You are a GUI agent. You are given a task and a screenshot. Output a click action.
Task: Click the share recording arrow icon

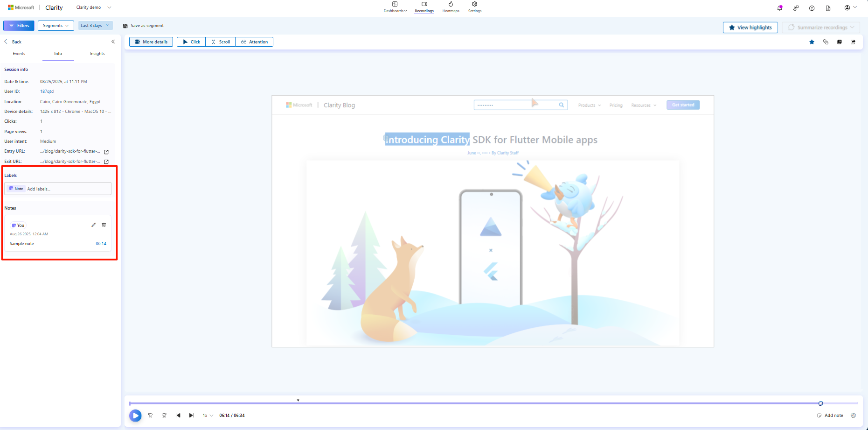[x=853, y=42]
